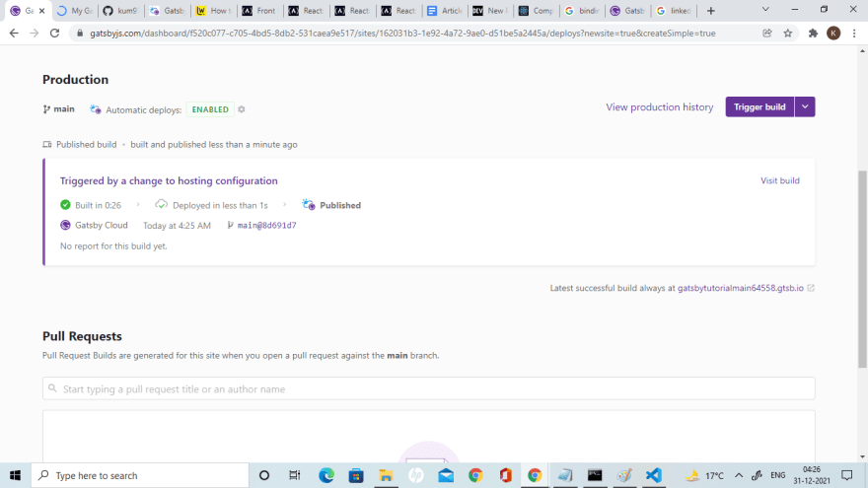The image size is (868, 488).
Task: Click the main branch icon label
Action: (x=58, y=109)
